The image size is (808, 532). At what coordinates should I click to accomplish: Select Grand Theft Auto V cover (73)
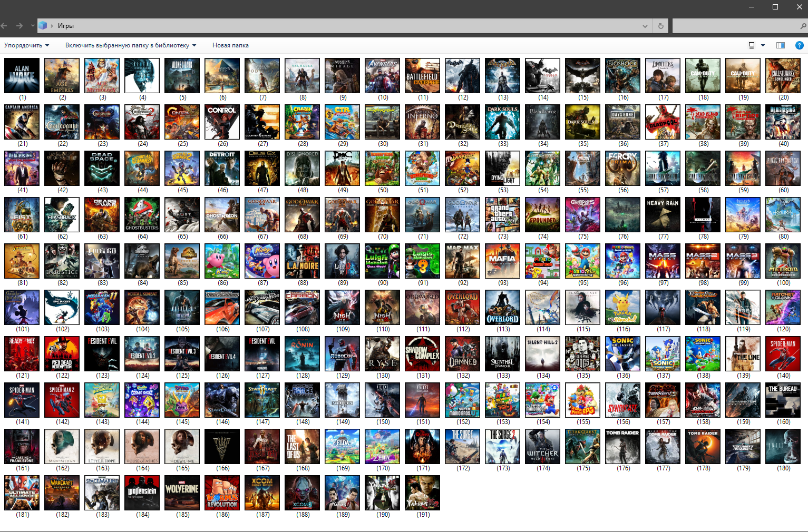503,215
